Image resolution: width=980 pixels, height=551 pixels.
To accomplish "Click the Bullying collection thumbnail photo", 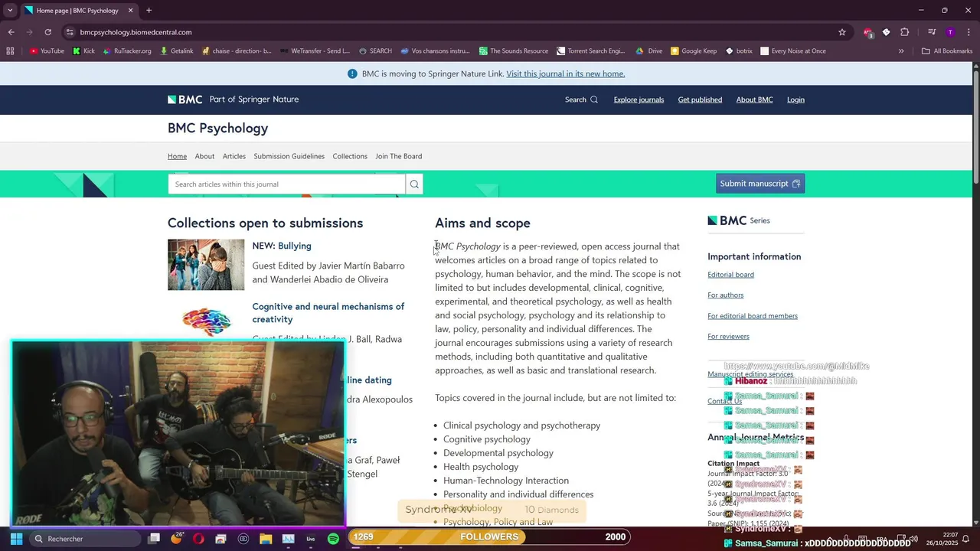I will pos(206,265).
